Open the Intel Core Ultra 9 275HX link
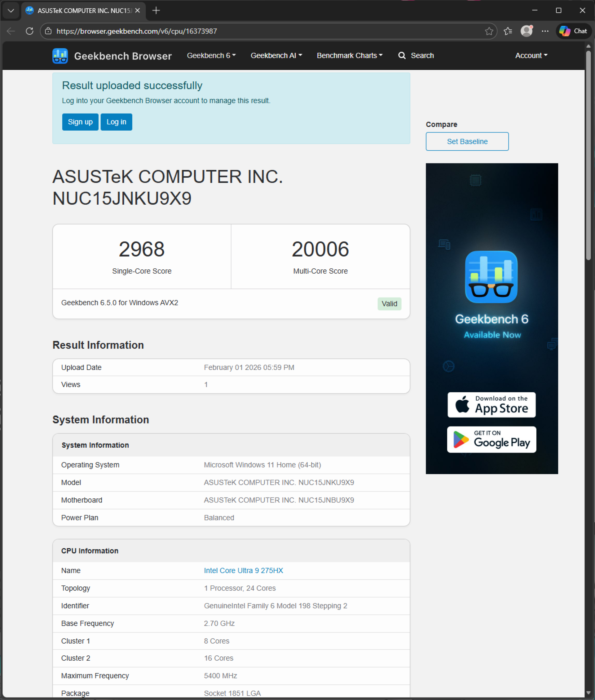 (x=243, y=571)
